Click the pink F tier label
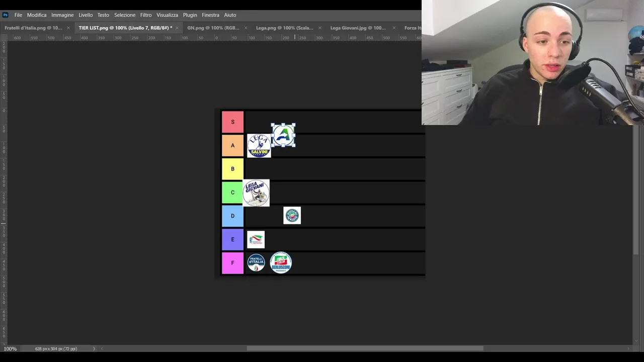The image size is (644, 362). [x=232, y=263]
